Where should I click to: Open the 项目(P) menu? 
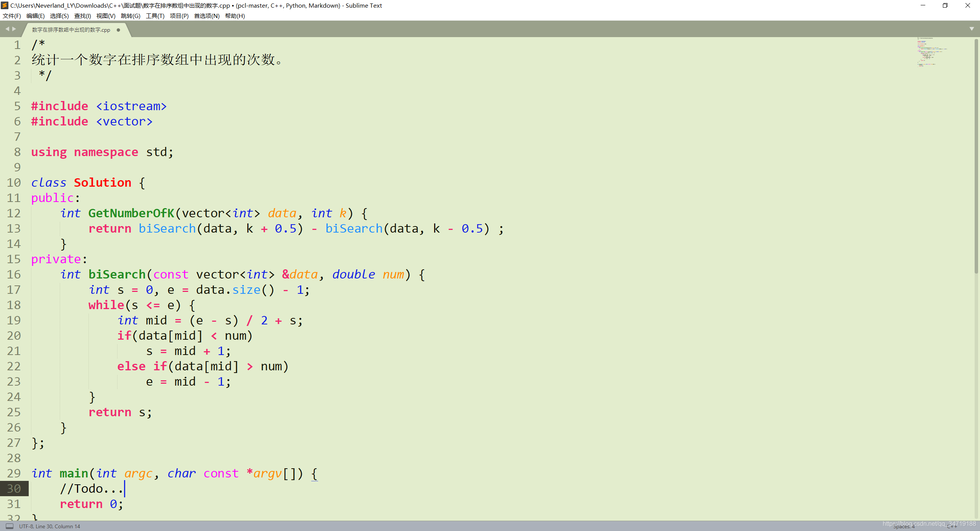point(179,16)
